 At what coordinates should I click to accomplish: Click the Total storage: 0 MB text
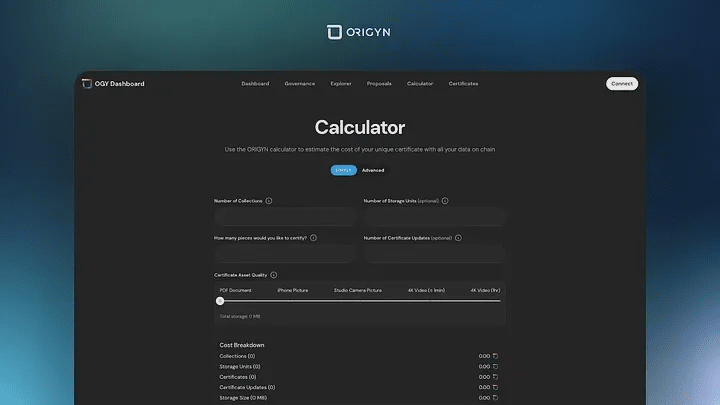click(x=240, y=316)
